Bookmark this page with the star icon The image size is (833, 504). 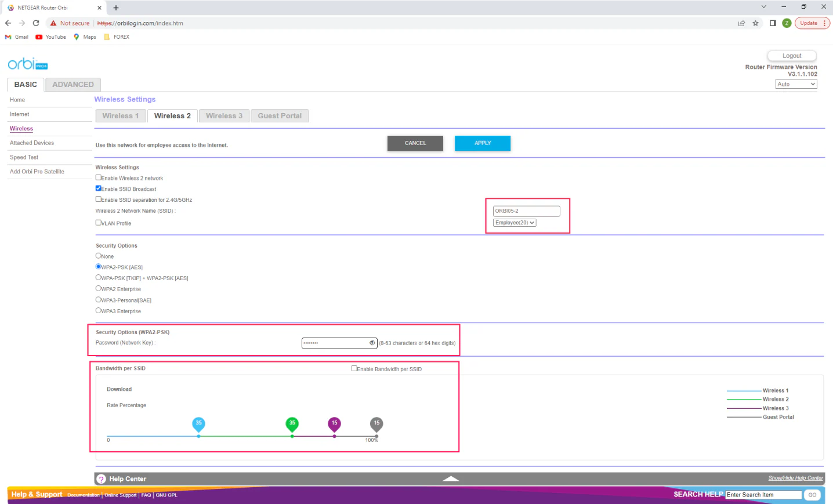pyautogui.click(x=755, y=23)
